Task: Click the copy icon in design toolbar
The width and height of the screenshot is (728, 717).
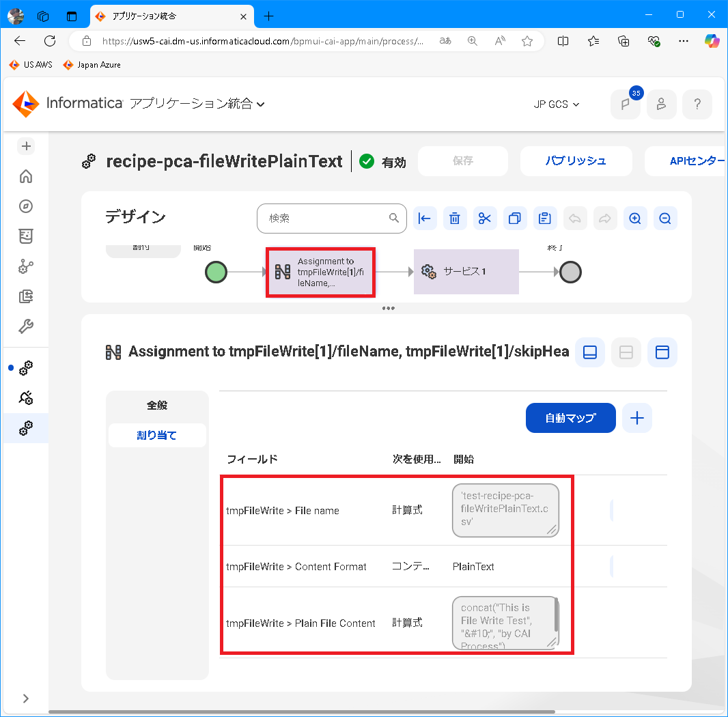Action: click(x=515, y=219)
